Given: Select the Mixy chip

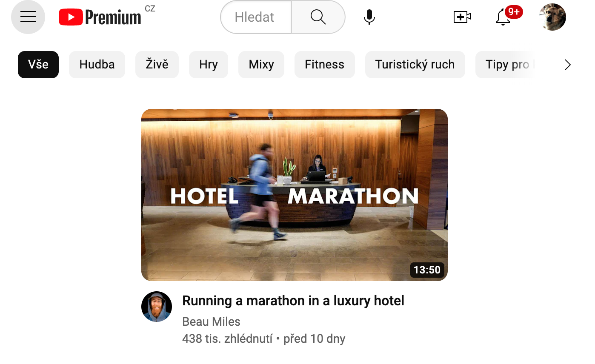Looking at the screenshot, I should (261, 65).
